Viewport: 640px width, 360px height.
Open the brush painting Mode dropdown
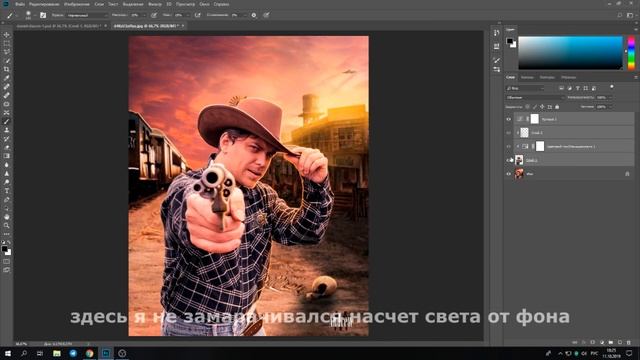pos(87,15)
